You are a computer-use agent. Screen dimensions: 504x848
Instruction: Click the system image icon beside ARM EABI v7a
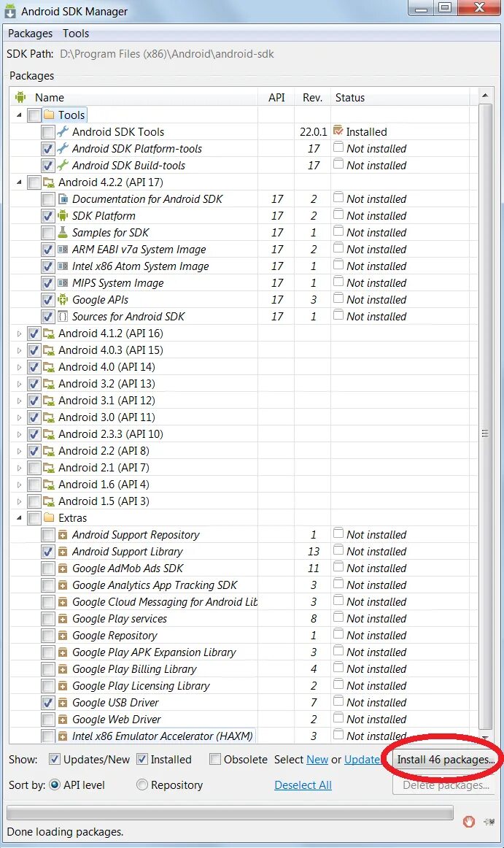coord(63,250)
